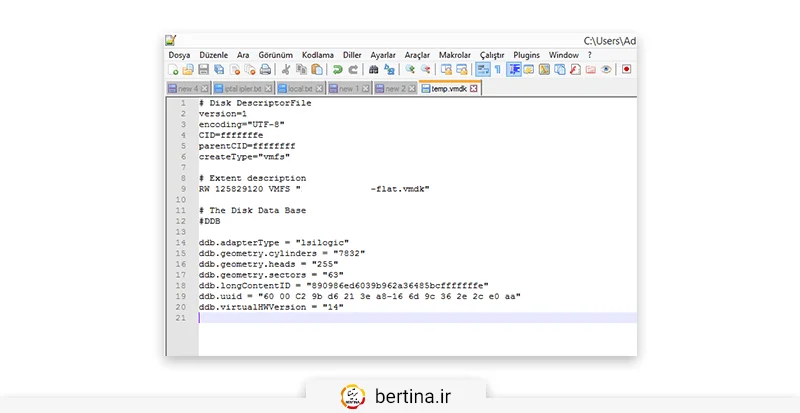Image resolution: width=800 pixels, height=413 pixels.
Task: Click the Undo green arrow icon
Action: pyautogui.click(x=338, y=70)
